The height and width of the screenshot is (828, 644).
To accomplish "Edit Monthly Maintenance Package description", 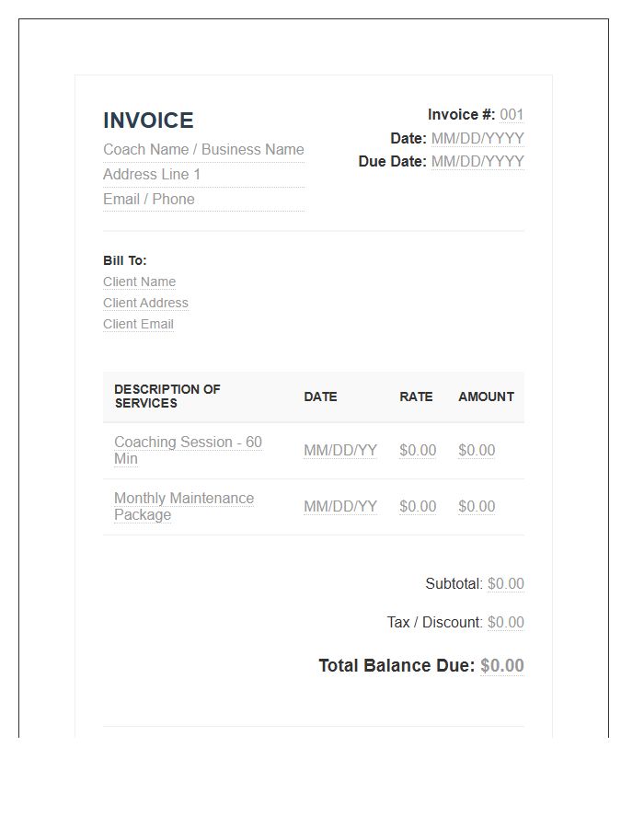I will pos(184,506).
